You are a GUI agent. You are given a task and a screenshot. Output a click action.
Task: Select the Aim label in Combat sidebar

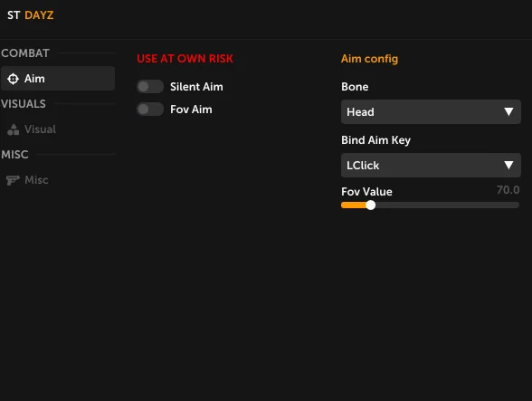click(34, 79)
